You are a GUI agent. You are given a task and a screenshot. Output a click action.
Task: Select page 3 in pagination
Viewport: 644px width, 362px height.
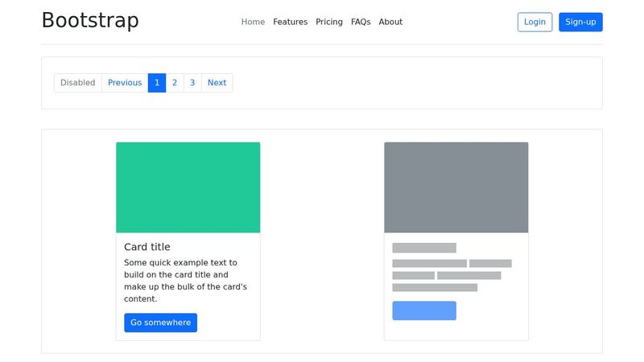(192, 83)
